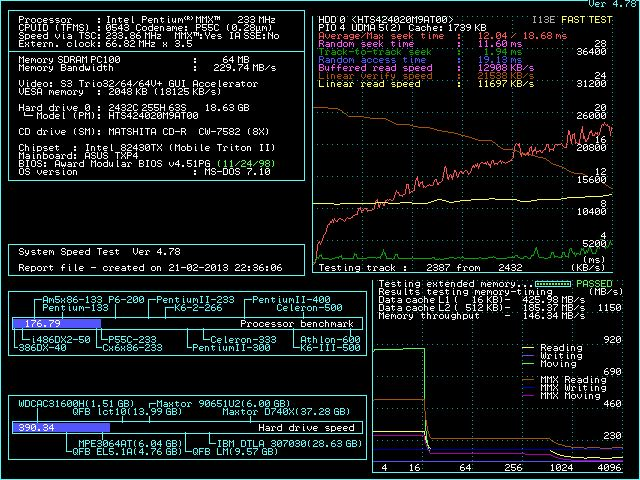640x480 pixels.
Task: Click the Processor Intel Pentium MMX line
Action: [147, 20]
